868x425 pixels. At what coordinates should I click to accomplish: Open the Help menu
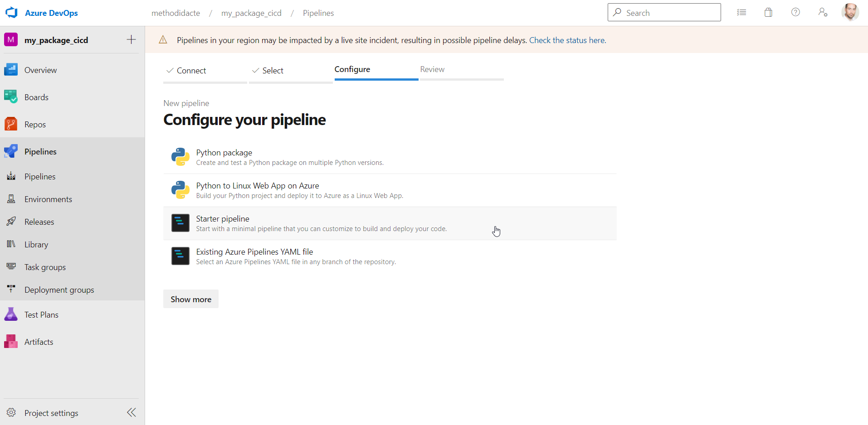click(795, 12)
